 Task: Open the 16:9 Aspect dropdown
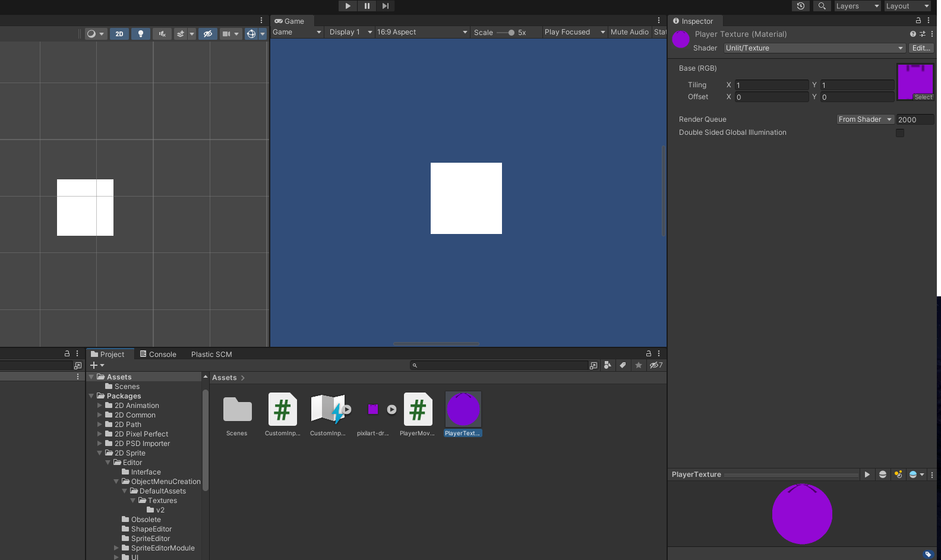click(x=422, y=32)
